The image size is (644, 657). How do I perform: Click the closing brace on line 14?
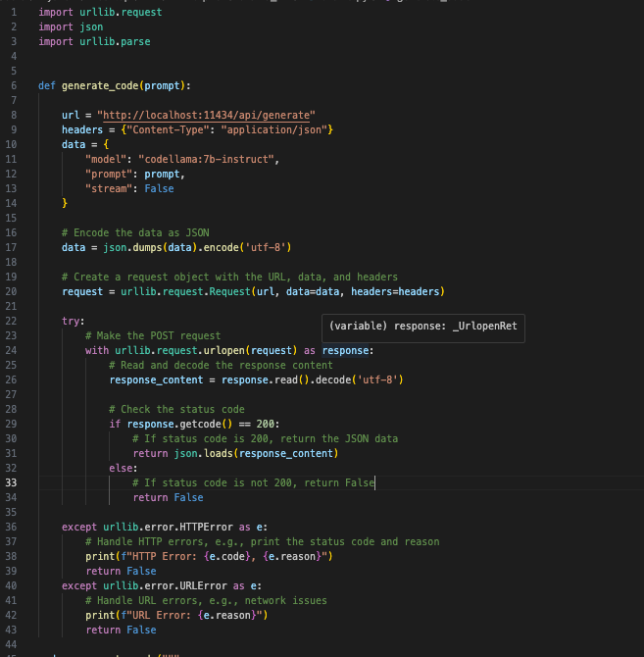pyautogui.click(x=65, y=203)
